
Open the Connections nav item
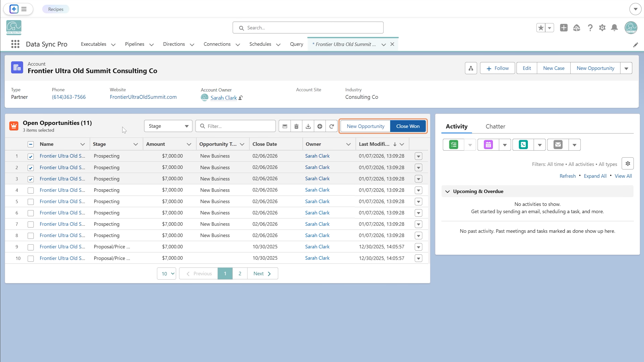[217, 44]
